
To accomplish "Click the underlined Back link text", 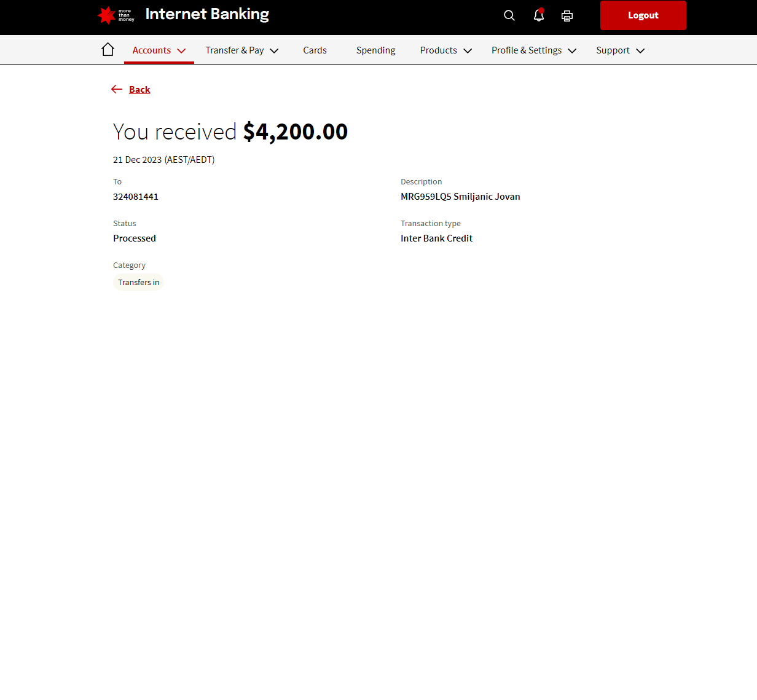I will (x=139, y=90).
